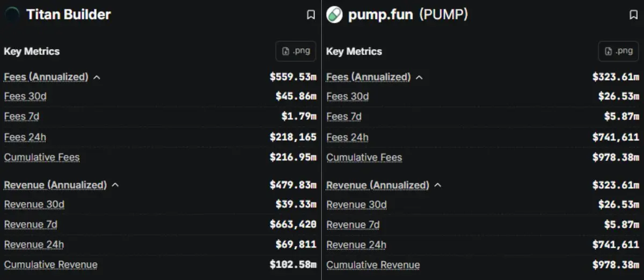
Task: Open pump.fun Fees 24h label
Action: click(347, 138)
